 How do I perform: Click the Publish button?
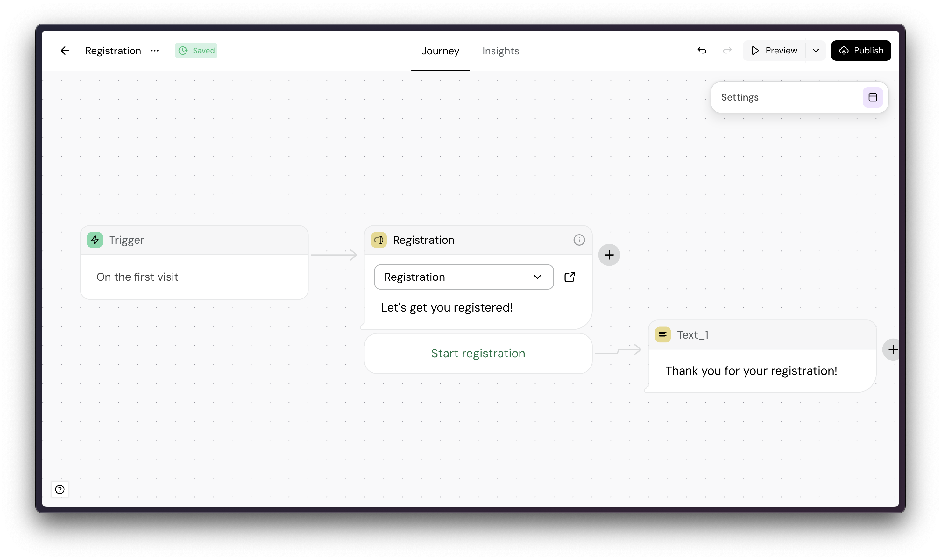click(x=860, y=51)
